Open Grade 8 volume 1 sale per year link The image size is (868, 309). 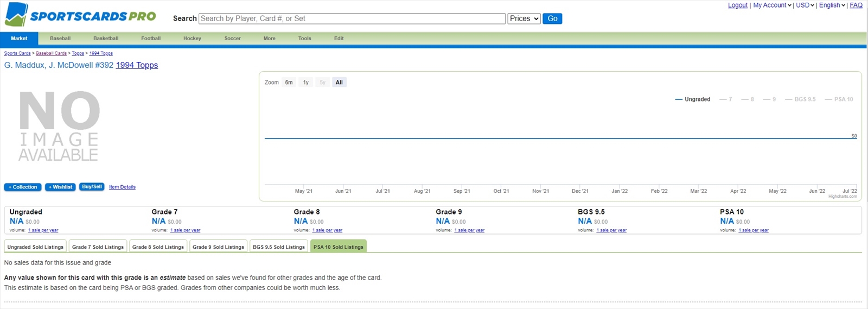327,230
